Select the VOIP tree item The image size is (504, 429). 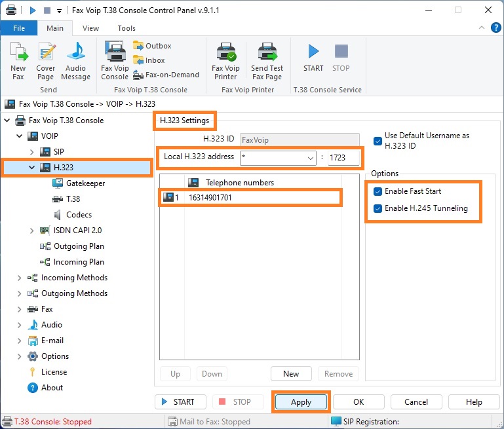pos(49,136)
